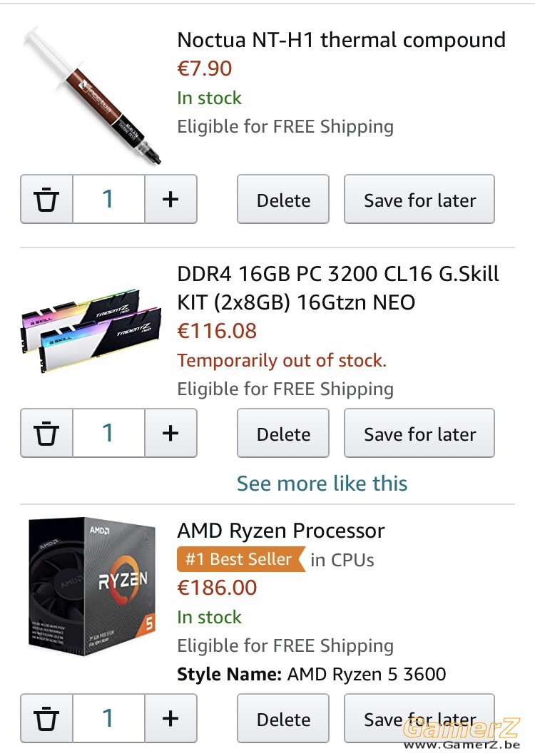Click the #1 Best Seller badge
This screenshot has height=756, width=535.
click(241, 559)
